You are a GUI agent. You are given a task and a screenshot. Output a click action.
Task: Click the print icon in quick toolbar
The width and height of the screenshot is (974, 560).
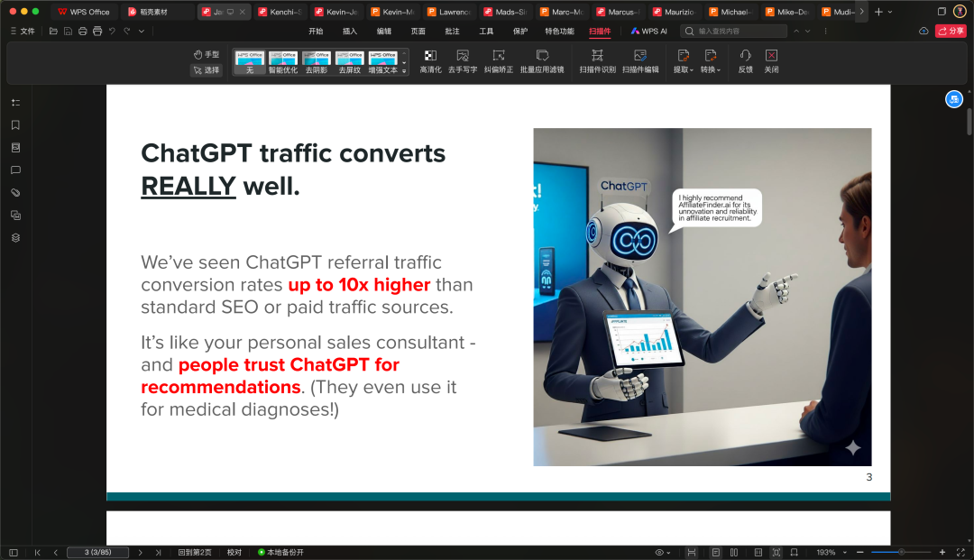click(x=83, y=31)
